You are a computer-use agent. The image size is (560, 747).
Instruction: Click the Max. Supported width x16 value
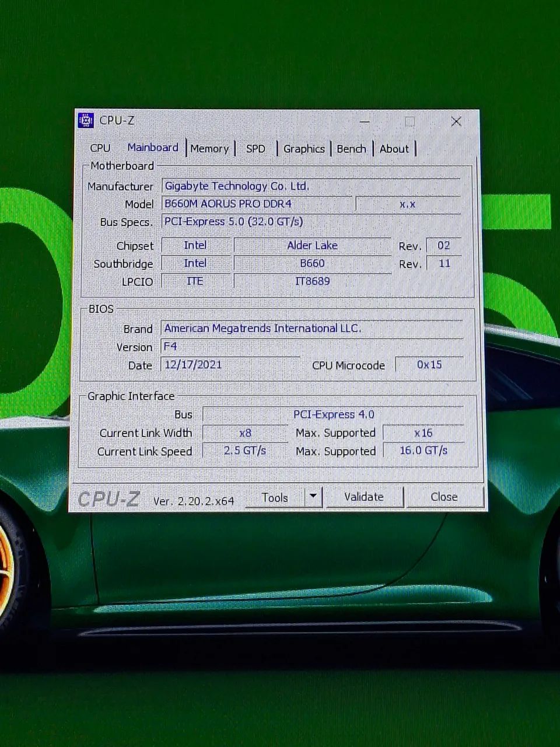(423, 433)
